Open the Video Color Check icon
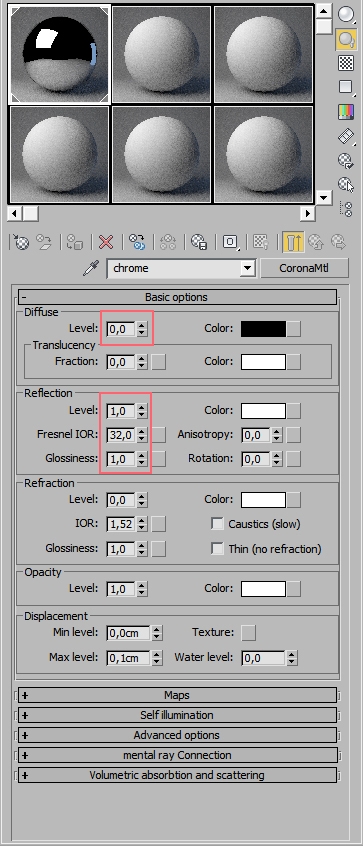 pos(346,112)
